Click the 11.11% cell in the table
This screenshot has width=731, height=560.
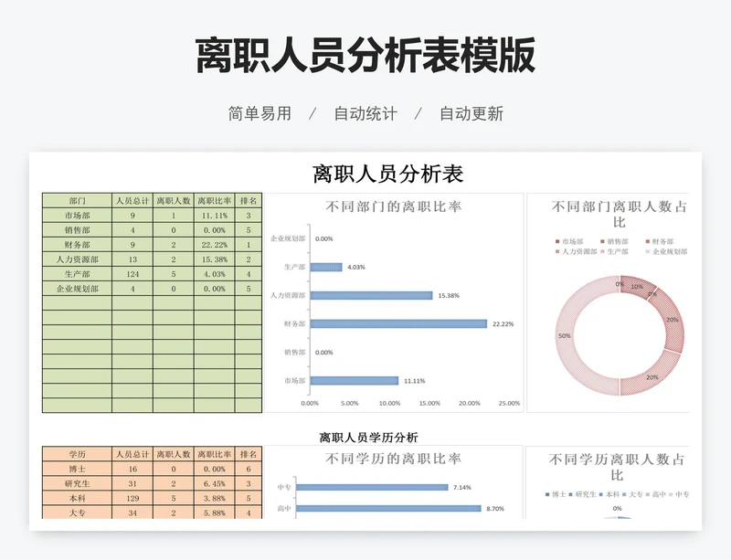215,216
